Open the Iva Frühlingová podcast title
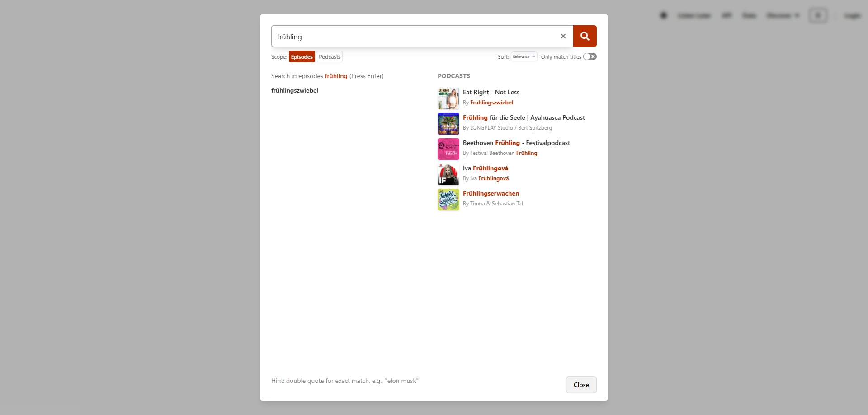 click(486, 168)
